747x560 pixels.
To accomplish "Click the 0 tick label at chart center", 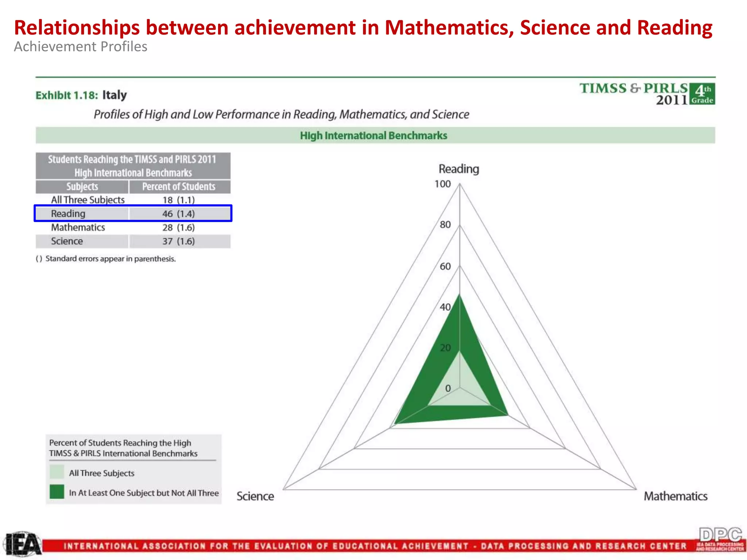I will point(448,389).
